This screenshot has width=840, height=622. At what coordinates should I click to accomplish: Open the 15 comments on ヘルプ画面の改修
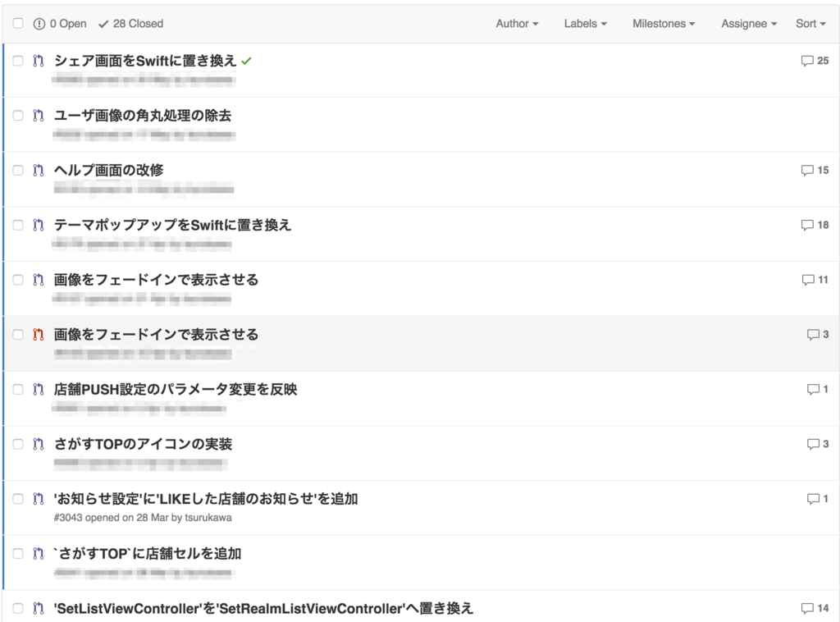[815, 170]
